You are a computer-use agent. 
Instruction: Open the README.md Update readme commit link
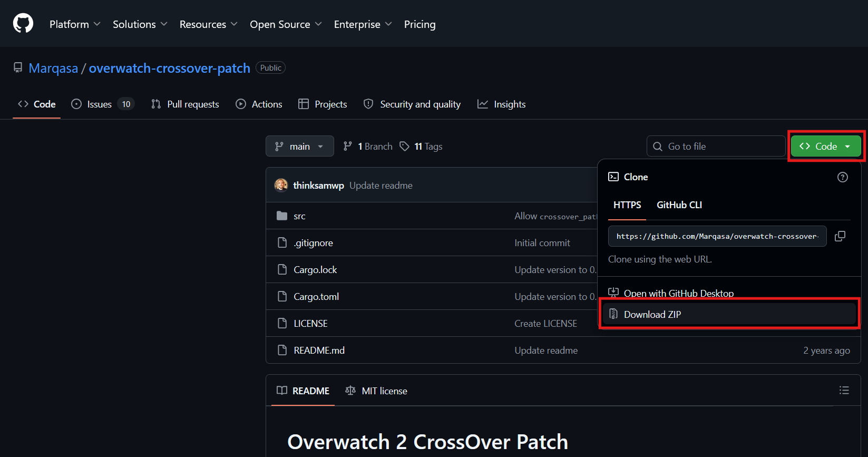[546, 351]
